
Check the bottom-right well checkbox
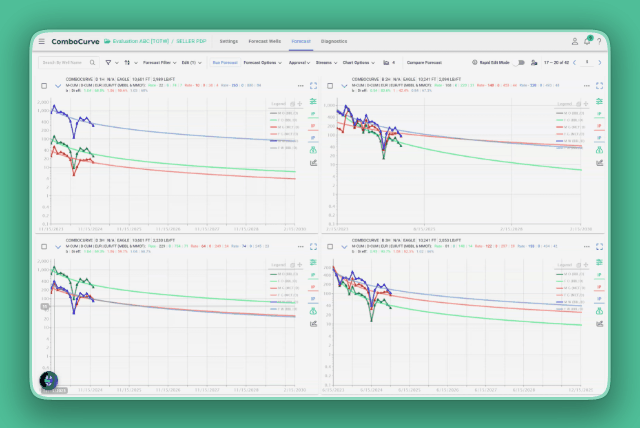click(x=330, y=246)
